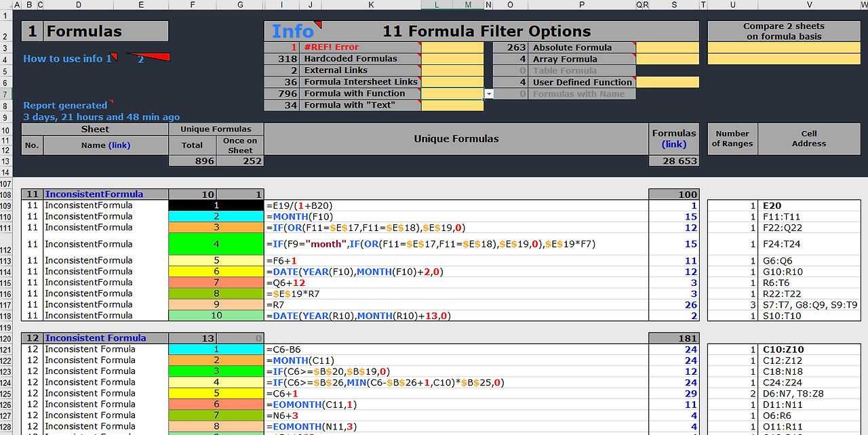Click the 'Unique Formulas' wide header cell
The width and height of the screenshot is (868, 435).
(x=456, y=139)
